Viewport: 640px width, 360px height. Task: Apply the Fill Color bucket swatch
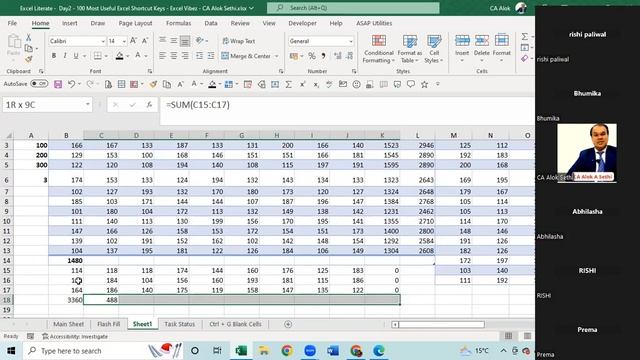[x=119, y=56]
